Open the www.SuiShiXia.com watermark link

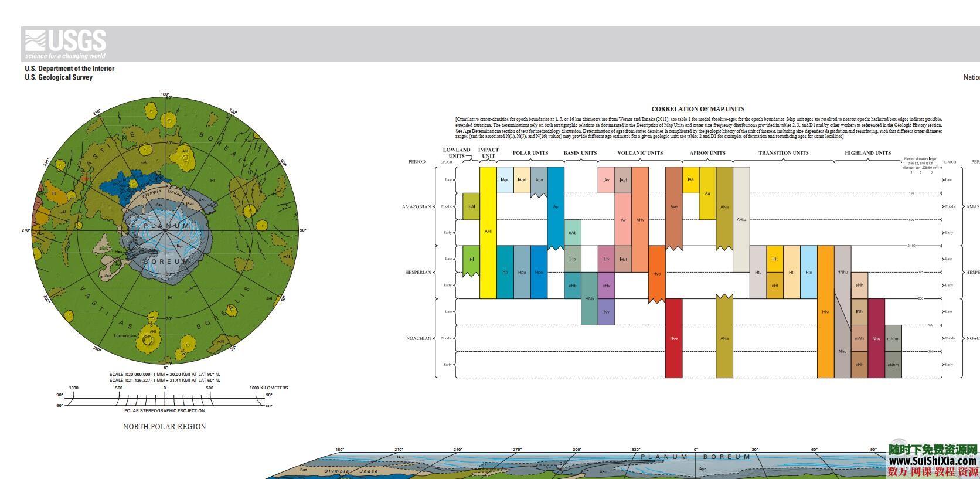pos(933,461)
